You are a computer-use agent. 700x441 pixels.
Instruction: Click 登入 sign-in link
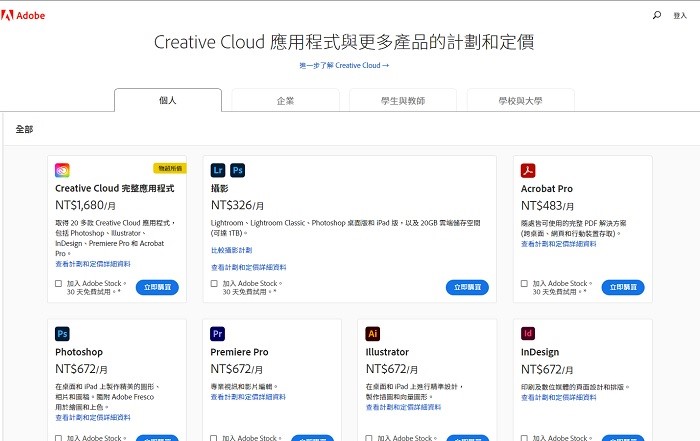(x=680, y=16)
